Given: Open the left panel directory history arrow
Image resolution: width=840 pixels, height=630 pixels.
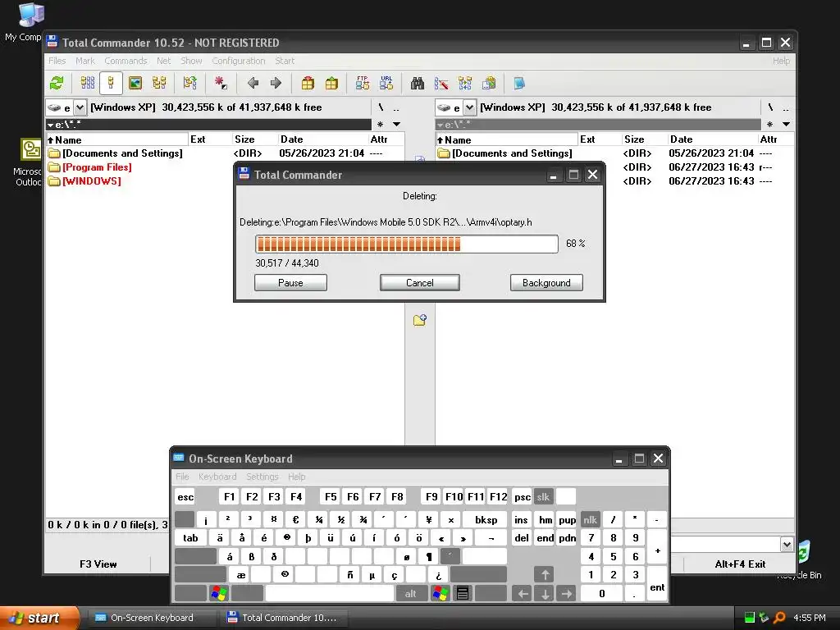Looking at the screenshot, I should point(396,125).
